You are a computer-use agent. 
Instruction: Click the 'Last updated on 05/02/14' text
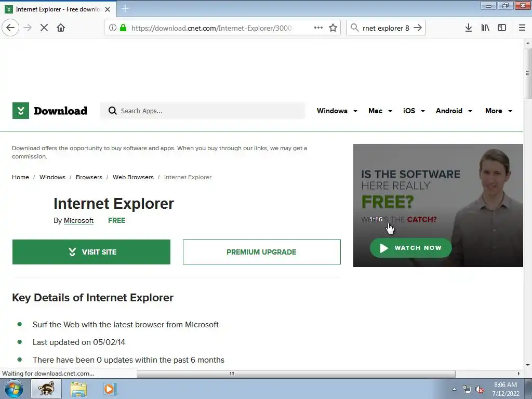[x=79, y=342]
